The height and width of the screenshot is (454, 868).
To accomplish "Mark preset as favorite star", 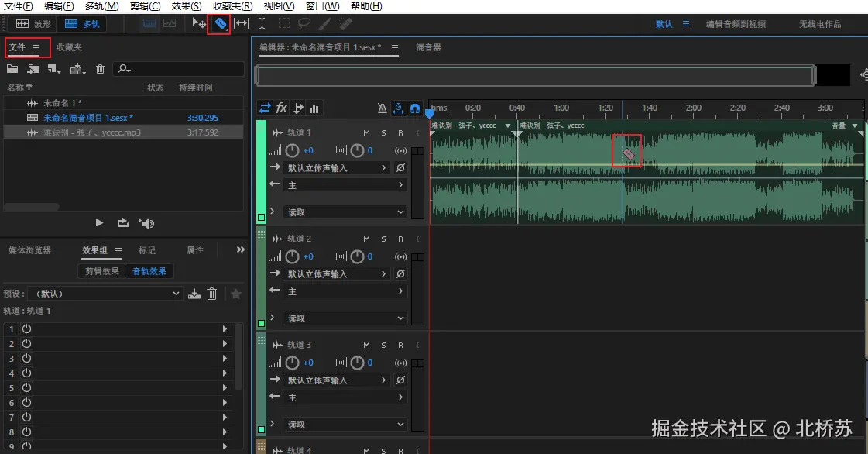I will (236, 294).
